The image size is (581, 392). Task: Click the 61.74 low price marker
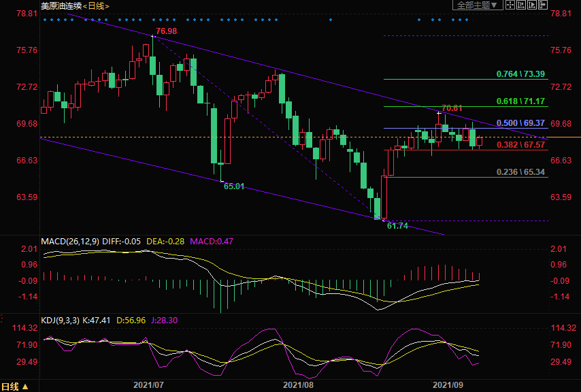[x=397, y=225]
